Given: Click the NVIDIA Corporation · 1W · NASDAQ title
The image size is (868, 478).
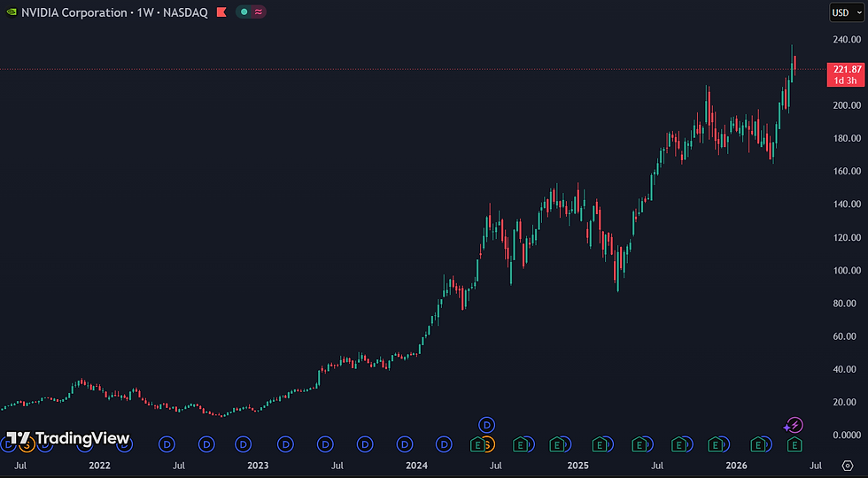Looking at the screenshot, I should tap(114, 12).
